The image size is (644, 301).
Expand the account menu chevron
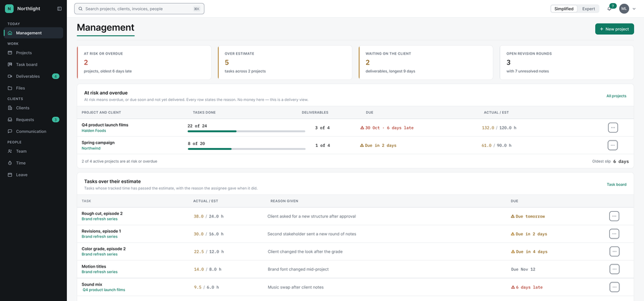pos(634,9)
